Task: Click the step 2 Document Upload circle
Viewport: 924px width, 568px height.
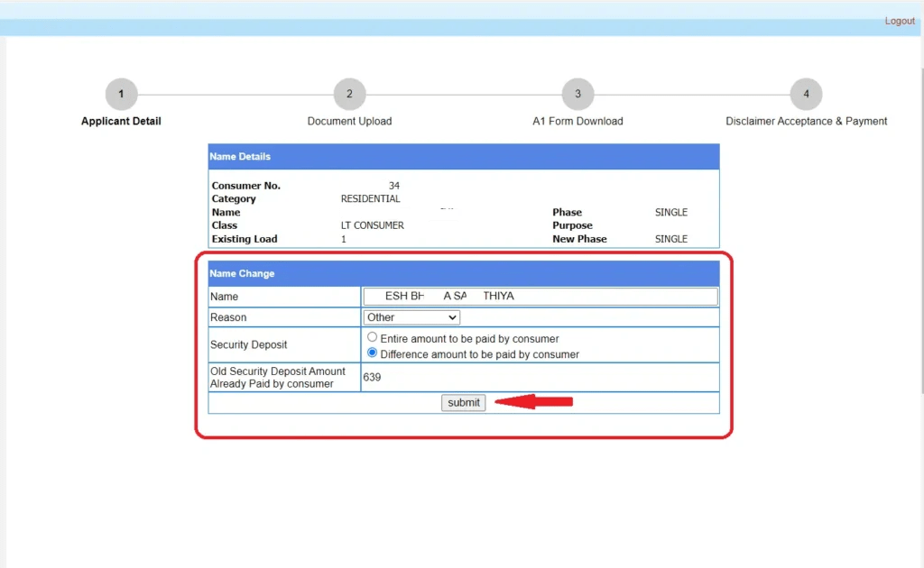Action: point(349,94)
